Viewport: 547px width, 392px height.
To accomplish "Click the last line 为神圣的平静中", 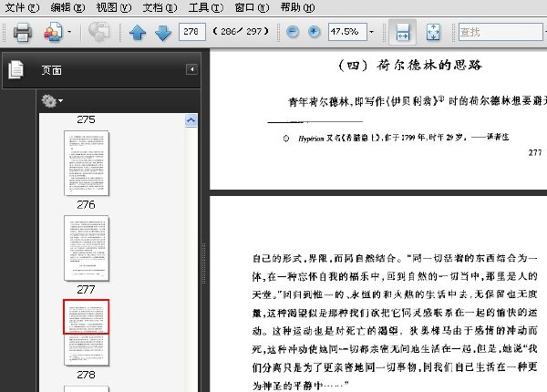I will coord(300,386).
